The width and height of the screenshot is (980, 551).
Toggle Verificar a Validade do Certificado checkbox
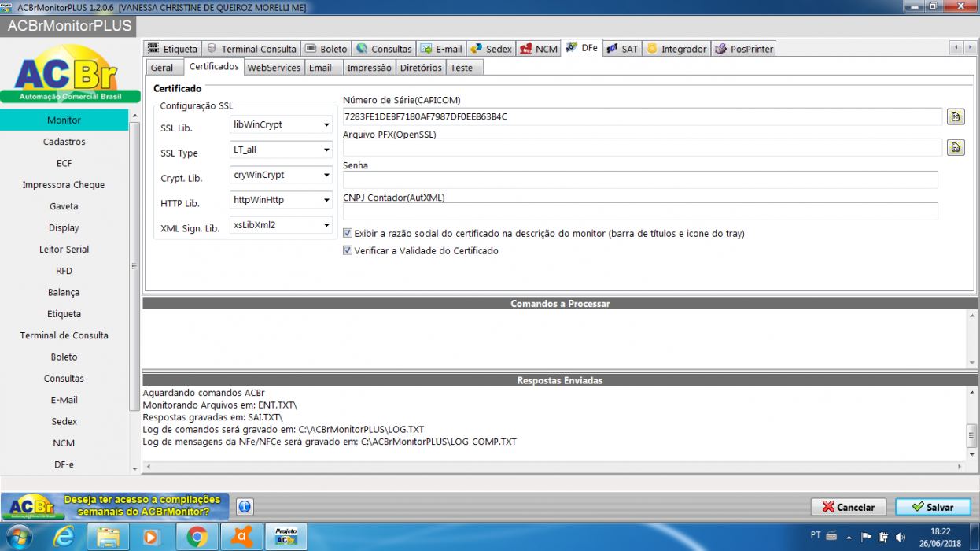click(348, 251)
